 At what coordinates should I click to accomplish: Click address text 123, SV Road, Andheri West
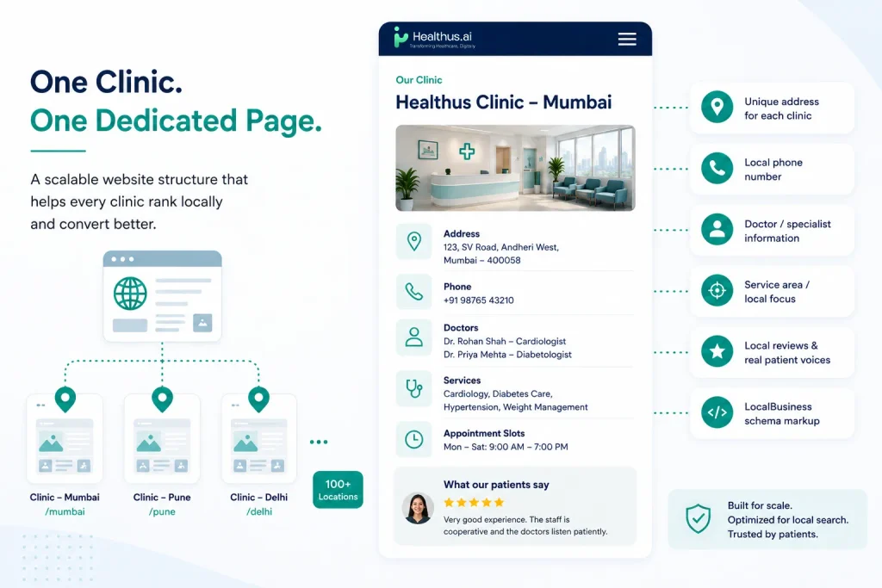(501, 247)
